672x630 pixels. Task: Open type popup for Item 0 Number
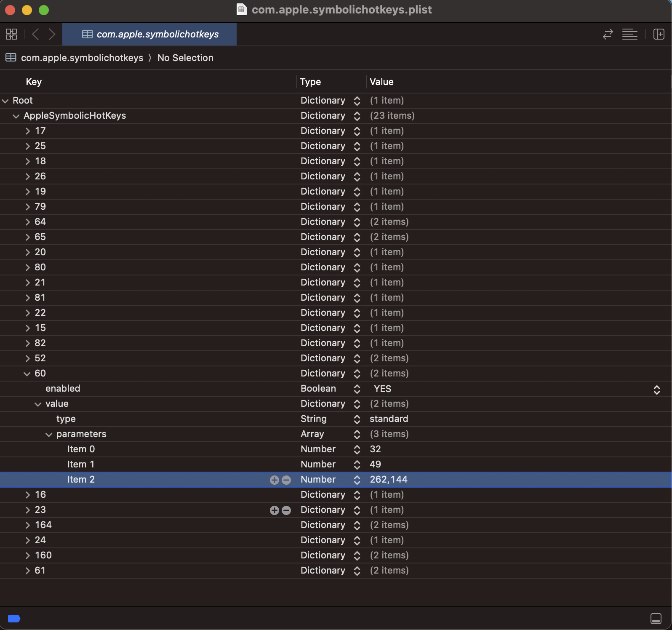tap(357, 449)
